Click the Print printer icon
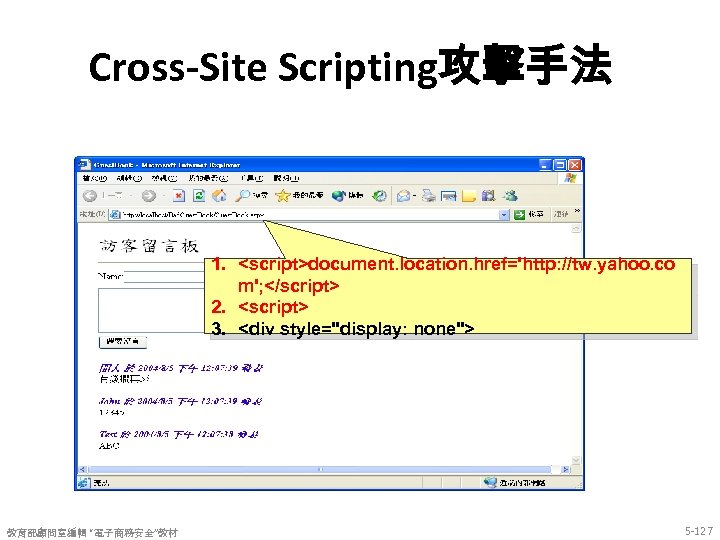720x540 pixels. [x=429, y=196]
